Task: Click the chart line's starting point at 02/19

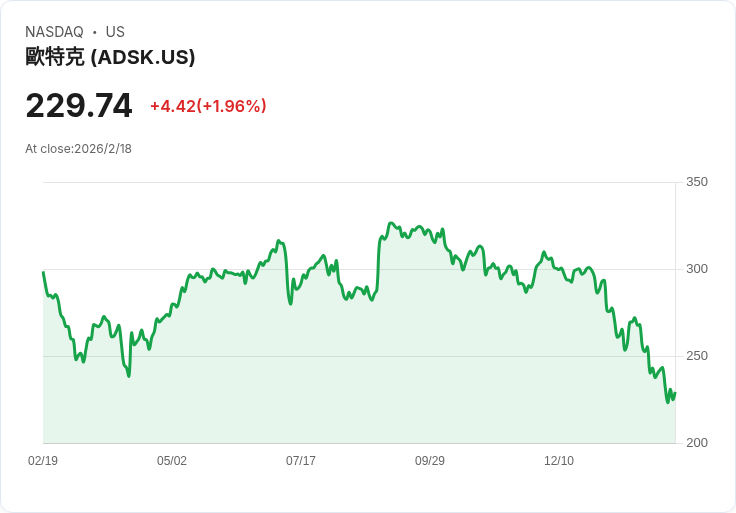Action: point(44,272)
